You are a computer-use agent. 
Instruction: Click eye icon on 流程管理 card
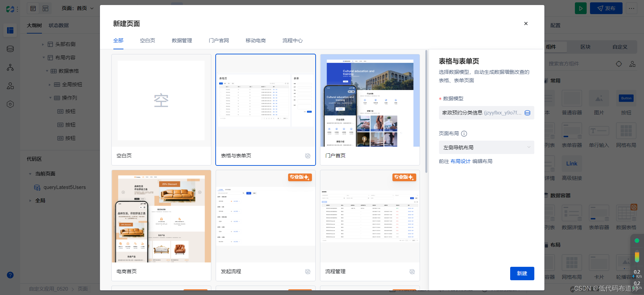412,272
